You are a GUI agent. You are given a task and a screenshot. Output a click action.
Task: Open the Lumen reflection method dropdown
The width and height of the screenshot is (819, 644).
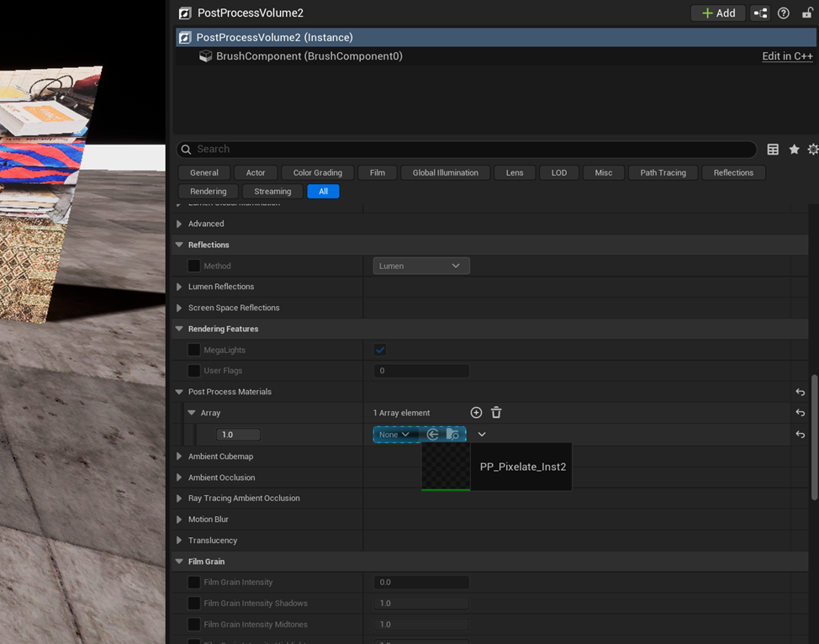tap(420, 266)
